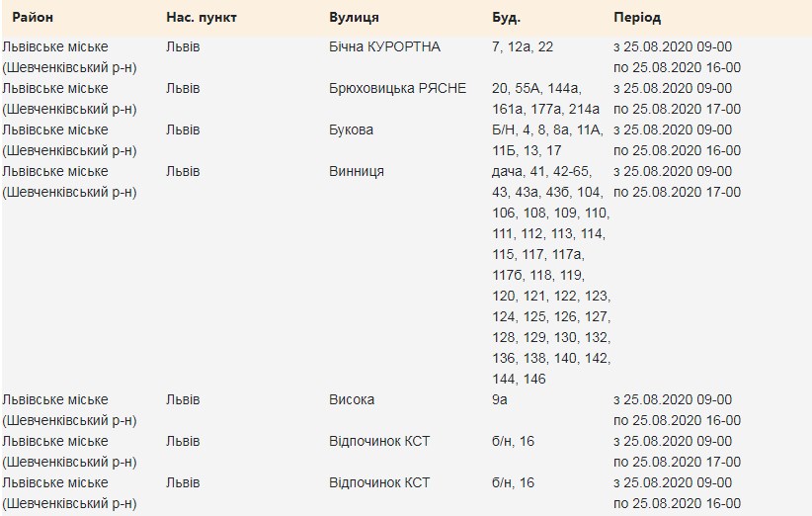
Task: Select the Брюховицька РЯСНЕ street cell
Action: point(397,89)
